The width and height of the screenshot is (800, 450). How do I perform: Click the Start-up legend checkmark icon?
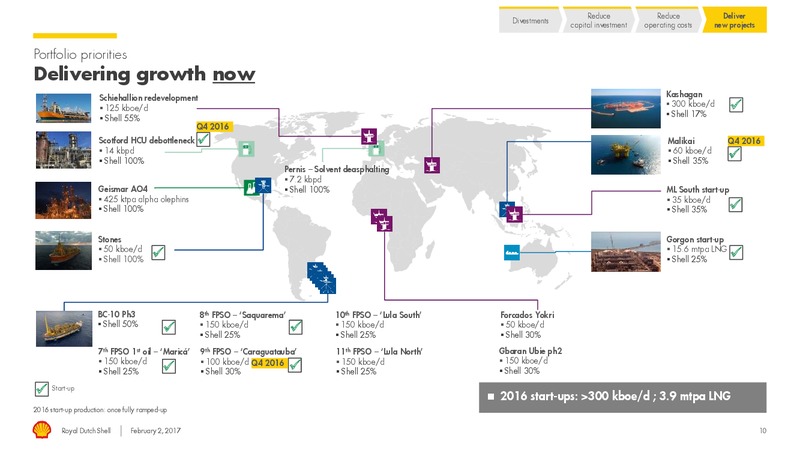click(41, 389)
